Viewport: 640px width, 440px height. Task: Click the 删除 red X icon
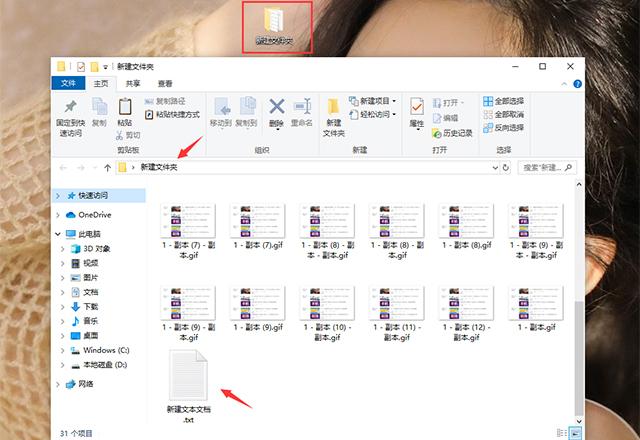(276, 108)
